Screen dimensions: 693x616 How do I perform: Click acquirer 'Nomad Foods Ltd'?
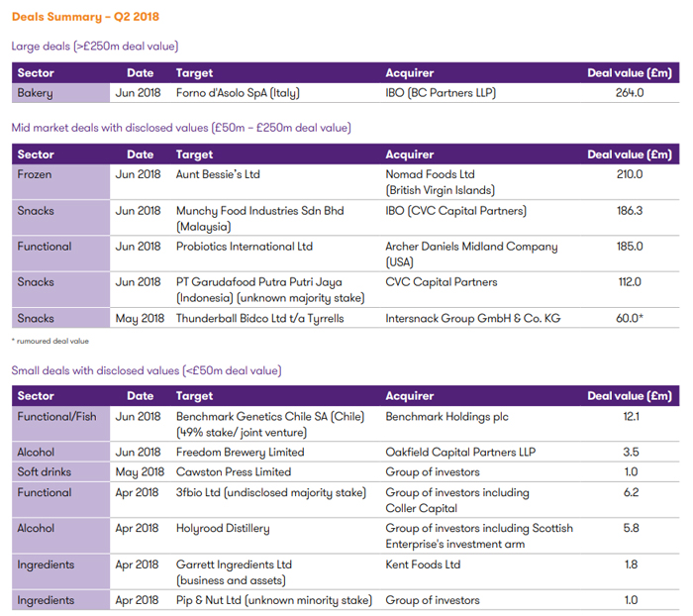point(430,174)
